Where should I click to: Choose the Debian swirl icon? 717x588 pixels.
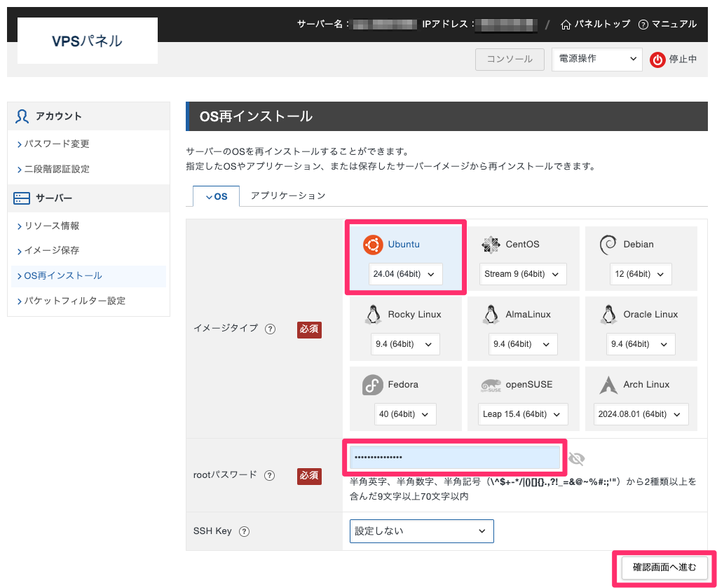point(608,245)
